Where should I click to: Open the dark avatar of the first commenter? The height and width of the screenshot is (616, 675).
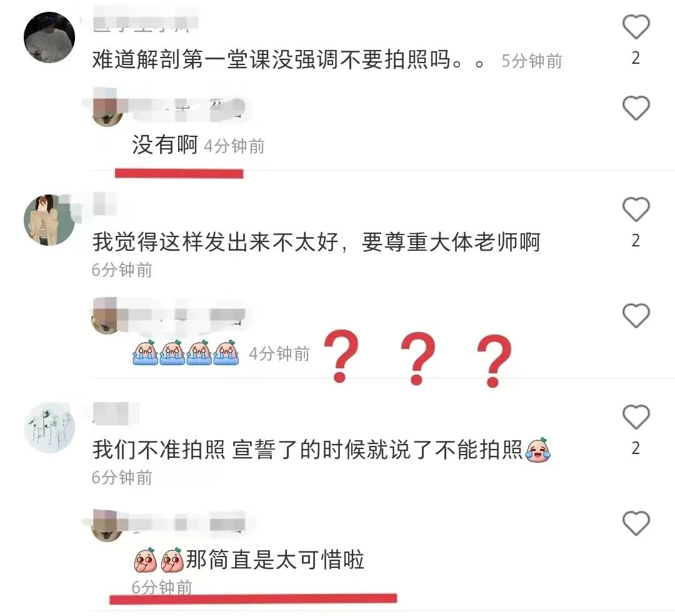pyautogui.click(x=49, y=38)
